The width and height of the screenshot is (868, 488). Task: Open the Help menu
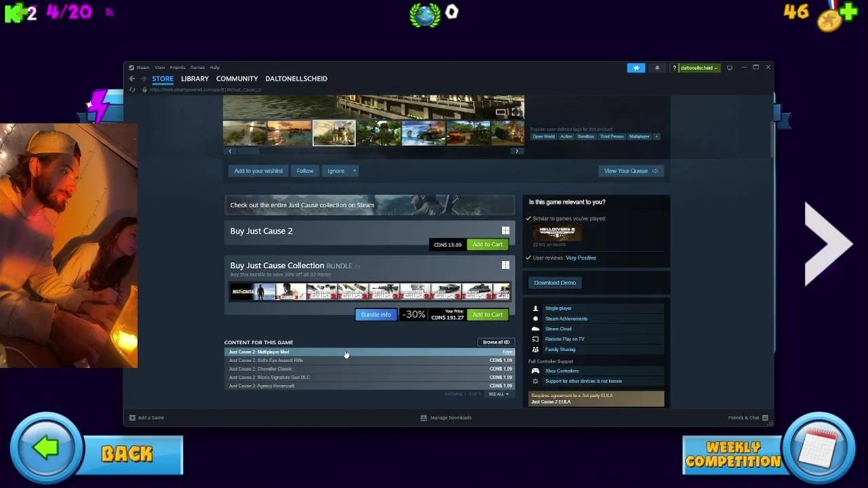coord(214,68)
